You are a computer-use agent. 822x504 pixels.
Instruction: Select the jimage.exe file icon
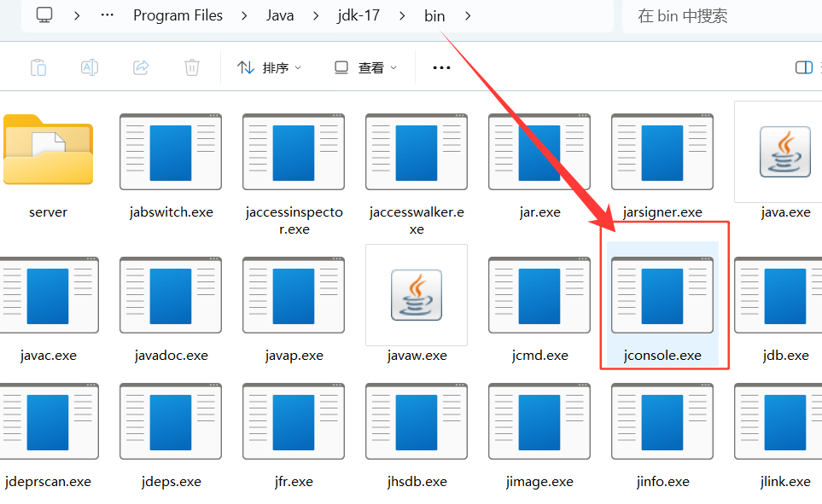click(539, 421)
